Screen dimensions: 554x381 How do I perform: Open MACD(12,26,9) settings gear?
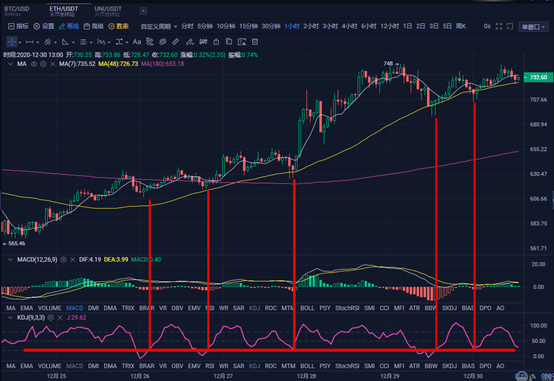(x=63, y=259)
